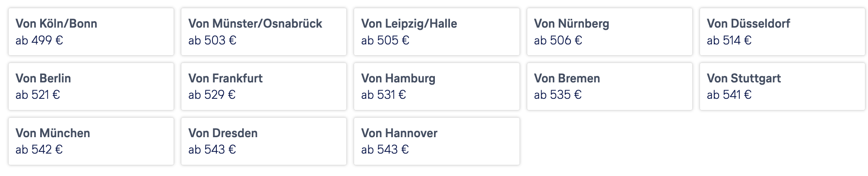
Task: Select the Von München departure card
Action: (x=91, y=141)
